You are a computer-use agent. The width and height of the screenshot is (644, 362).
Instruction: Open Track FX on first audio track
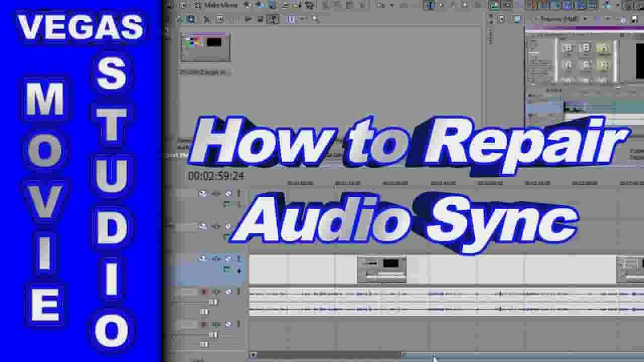216,292
